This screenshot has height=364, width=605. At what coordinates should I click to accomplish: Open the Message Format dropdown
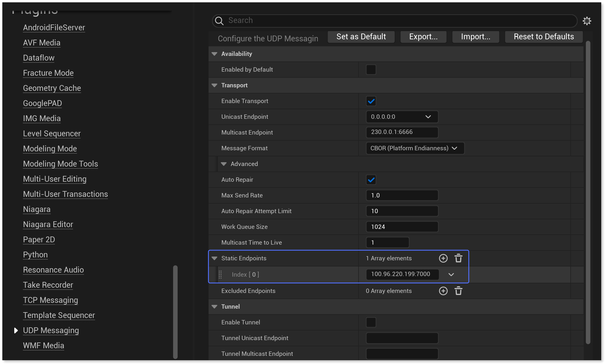[455, 148]
